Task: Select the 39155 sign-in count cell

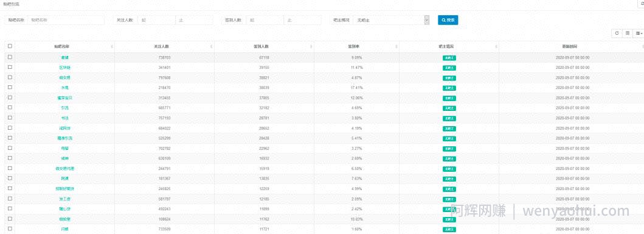Action: (x=264, y=68)
